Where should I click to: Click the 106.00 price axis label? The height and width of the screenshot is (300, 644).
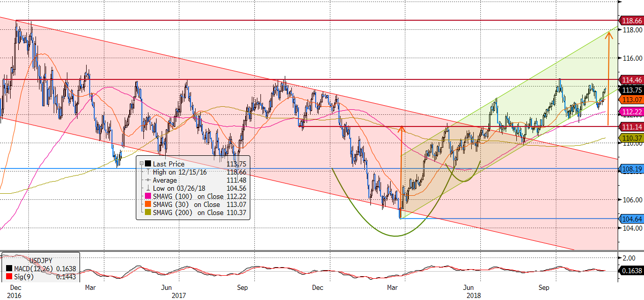(x=632, y=200)
